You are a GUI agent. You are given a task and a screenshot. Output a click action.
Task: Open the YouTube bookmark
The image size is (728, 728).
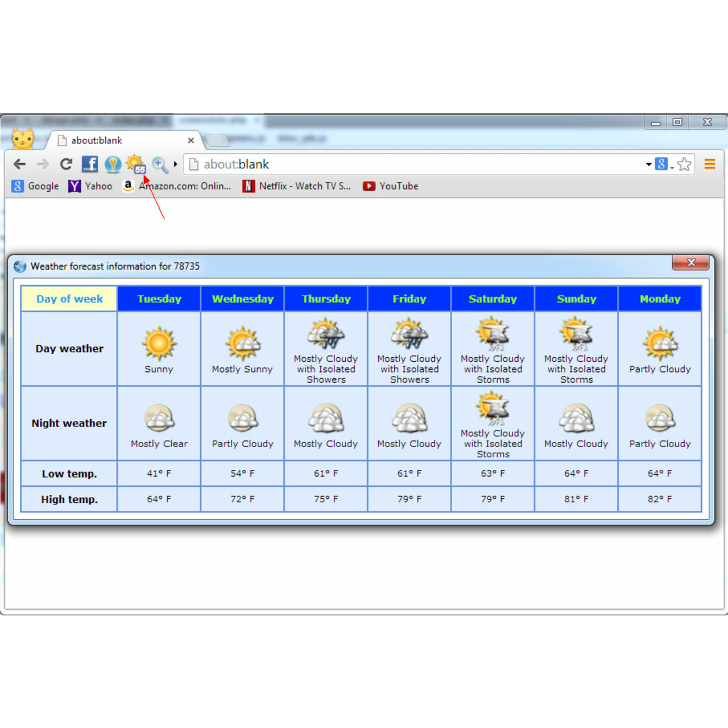pos(391,186)
